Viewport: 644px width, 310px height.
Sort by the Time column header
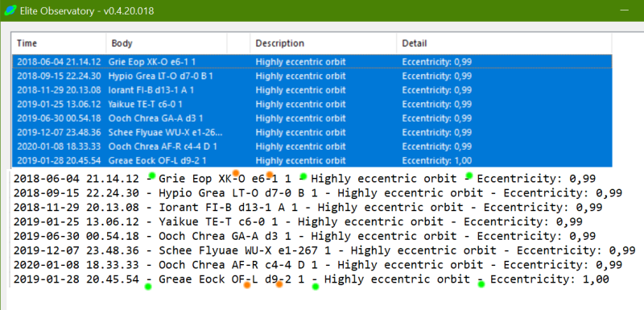click(59, 43)
